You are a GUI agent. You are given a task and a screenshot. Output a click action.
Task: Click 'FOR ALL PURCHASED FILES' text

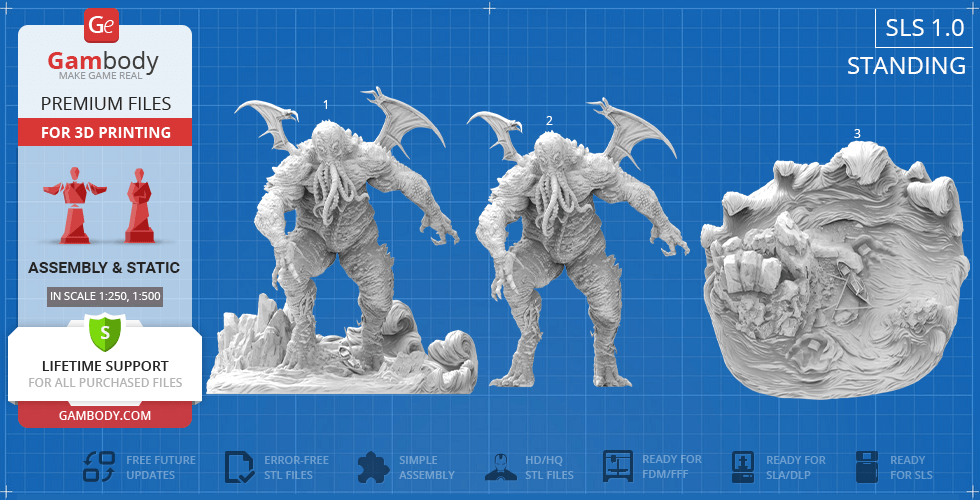105,382
